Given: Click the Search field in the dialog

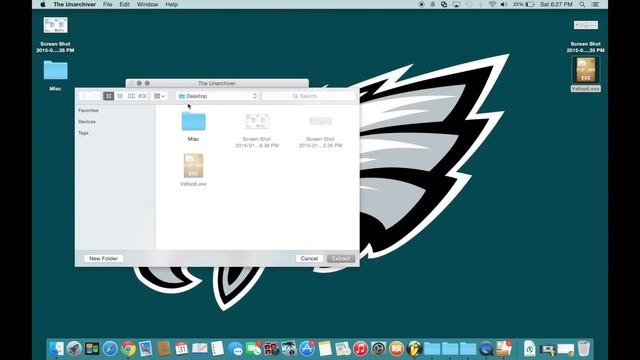Looking at the screenshot, I should [x=308, y=96].
